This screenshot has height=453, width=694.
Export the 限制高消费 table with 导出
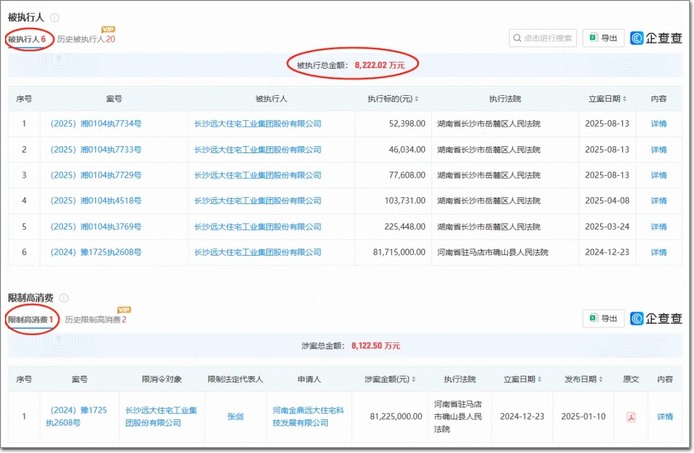click(x=603, y=319)
